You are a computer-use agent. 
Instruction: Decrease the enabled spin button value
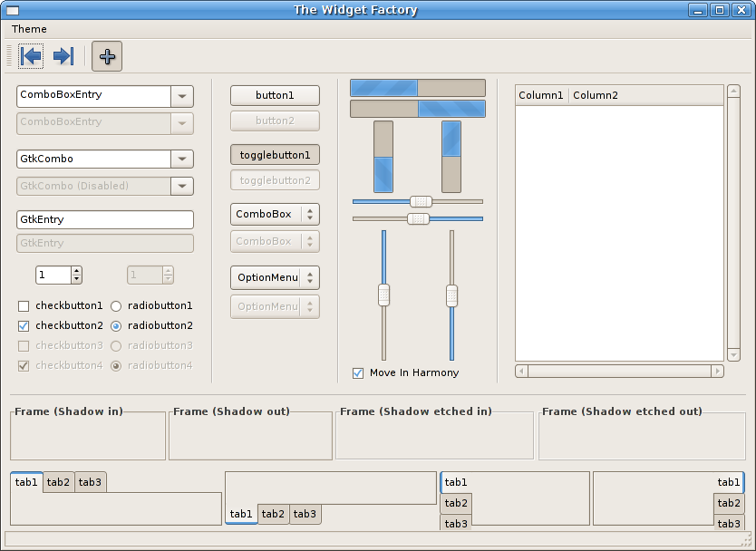(x=77, y=280)
